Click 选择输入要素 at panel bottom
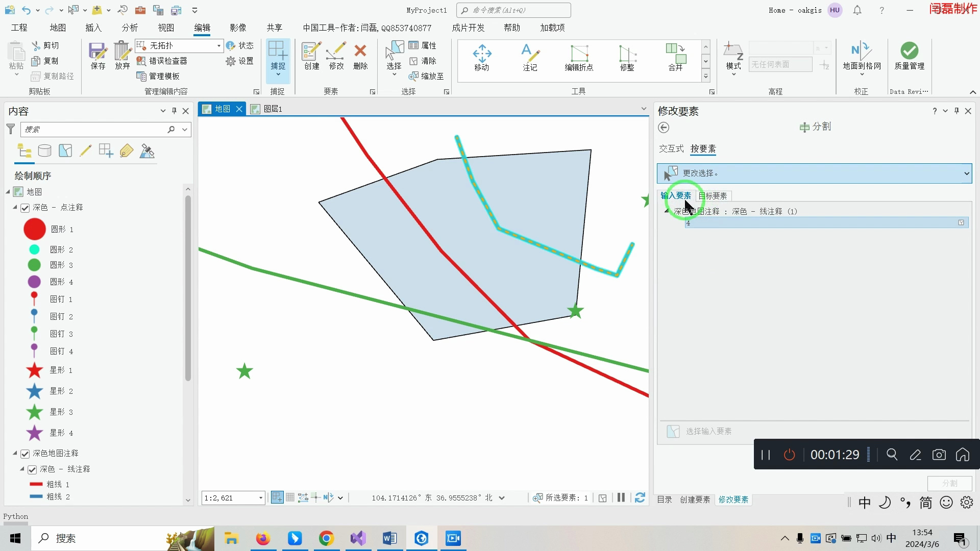This screenshot has width=980, height=551. click(710, 431)
